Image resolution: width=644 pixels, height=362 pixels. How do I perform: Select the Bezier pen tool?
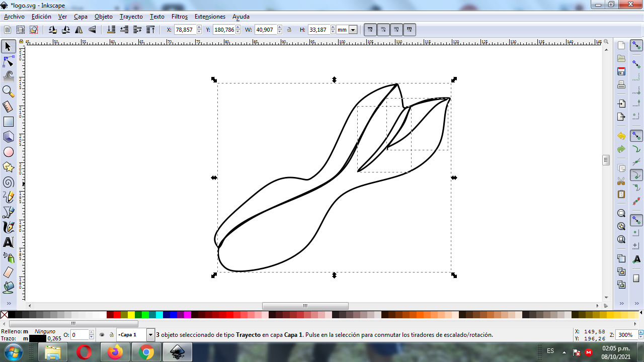pyautogui.click(x=8, y=212)
